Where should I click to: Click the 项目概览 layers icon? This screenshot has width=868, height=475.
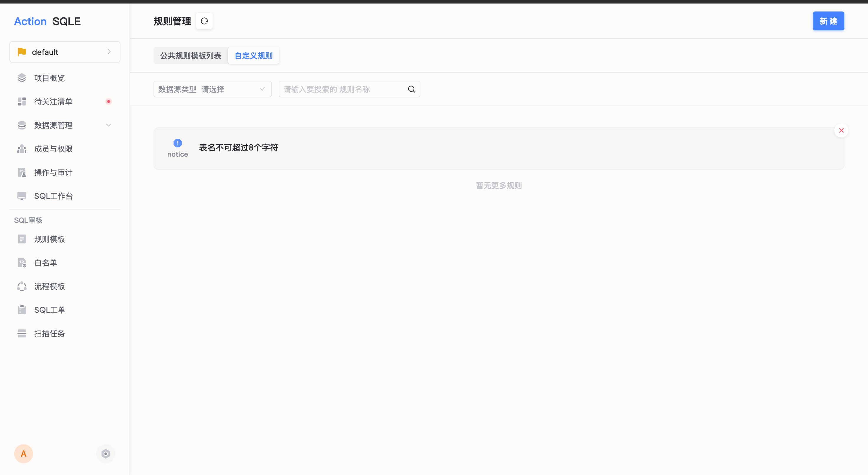22,78
